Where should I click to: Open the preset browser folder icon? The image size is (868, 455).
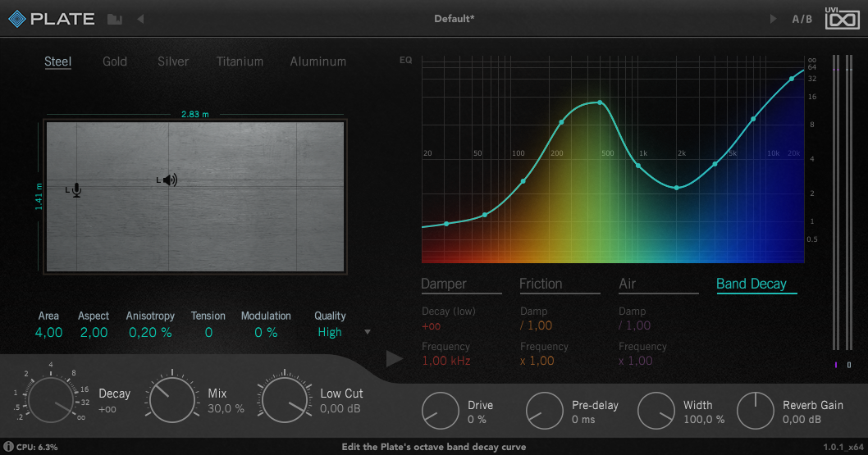115,20
